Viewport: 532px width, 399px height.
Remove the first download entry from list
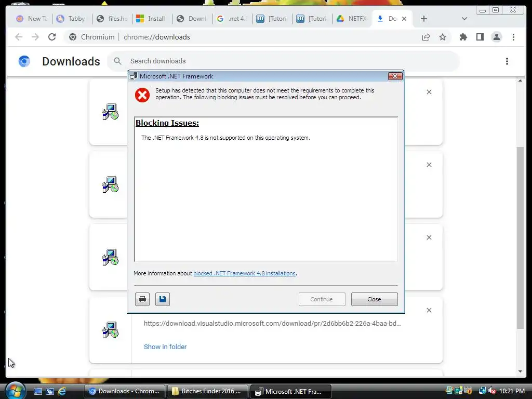pyautogui.click(x=429, y=92)
